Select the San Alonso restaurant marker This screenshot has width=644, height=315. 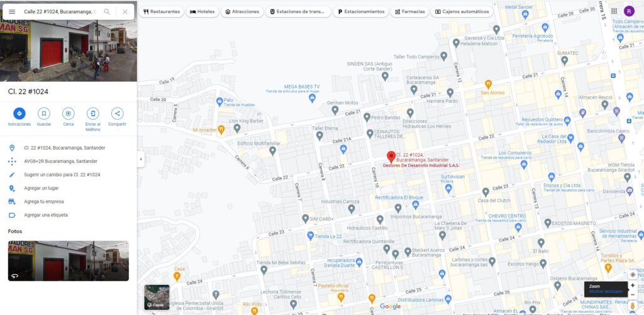pyautogui.click(x=488, y=84)
